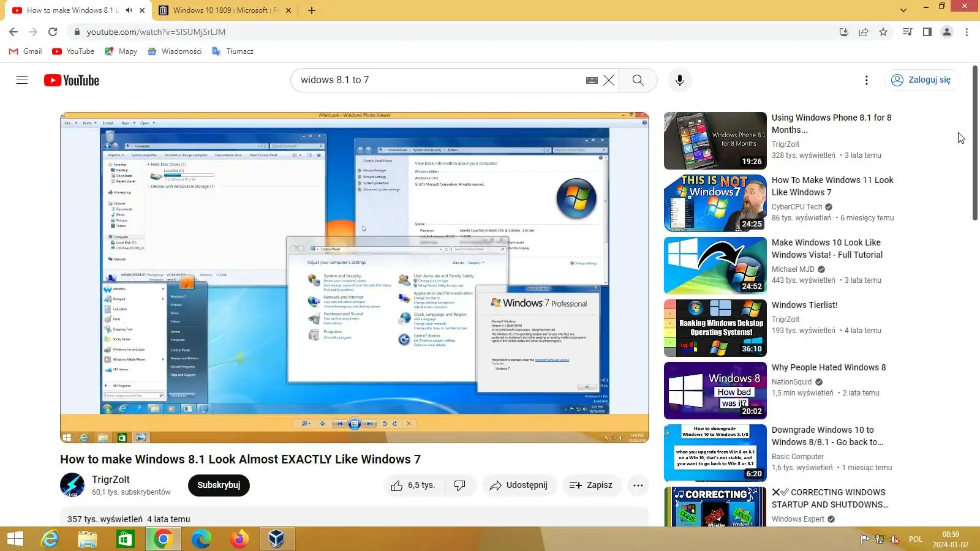Bookmark this page with the star
Screen dimensions: 980x551
point(883,32)
